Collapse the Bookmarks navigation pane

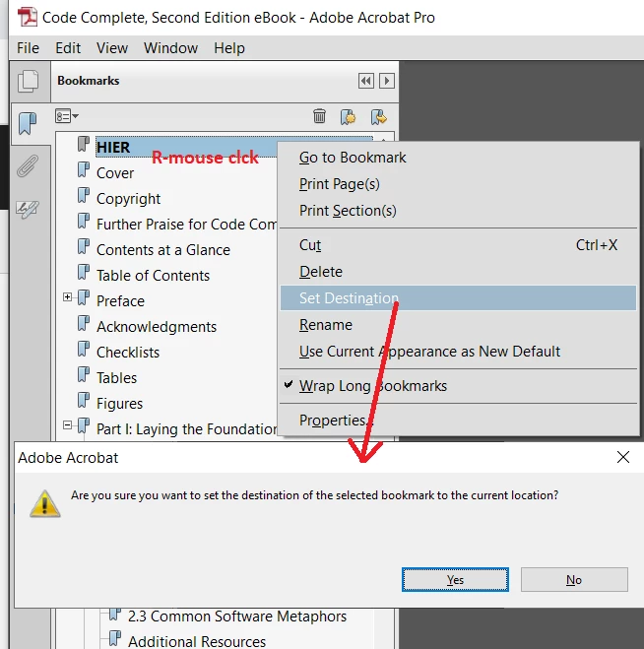point(366,81)
